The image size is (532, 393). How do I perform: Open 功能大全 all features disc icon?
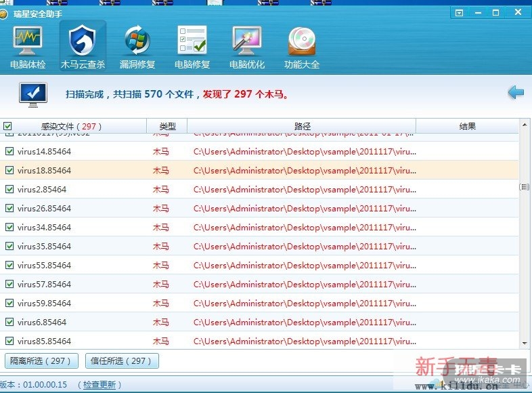tap(302, 47)
